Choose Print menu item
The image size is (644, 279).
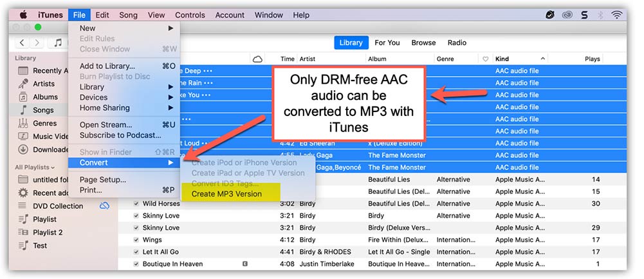coord(124,191)
